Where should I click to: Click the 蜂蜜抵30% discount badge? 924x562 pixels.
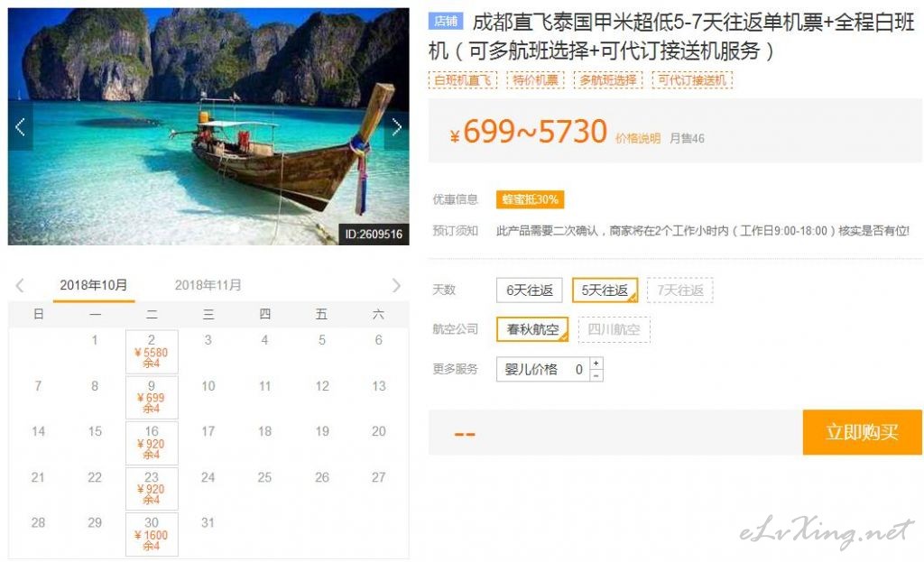(x=530, y=199)
